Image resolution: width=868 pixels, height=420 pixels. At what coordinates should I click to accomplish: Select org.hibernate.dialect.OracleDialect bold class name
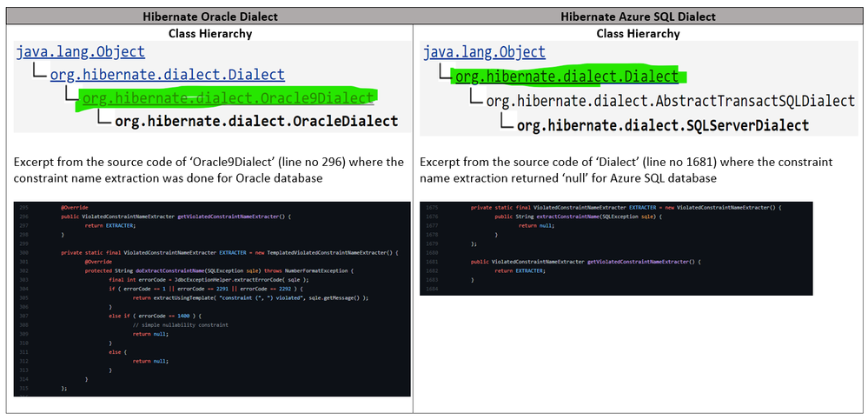click(256, 121)
